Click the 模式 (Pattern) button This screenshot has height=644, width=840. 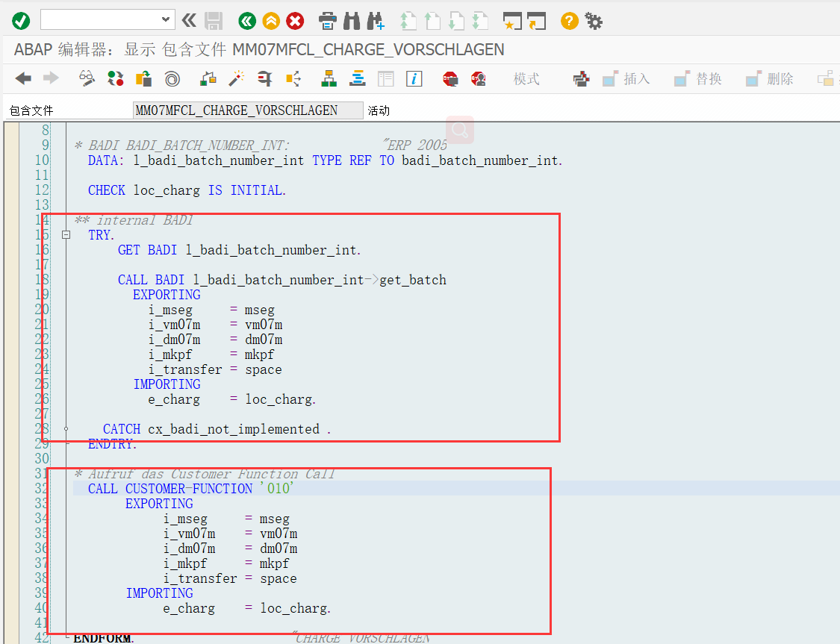[526, 78]
